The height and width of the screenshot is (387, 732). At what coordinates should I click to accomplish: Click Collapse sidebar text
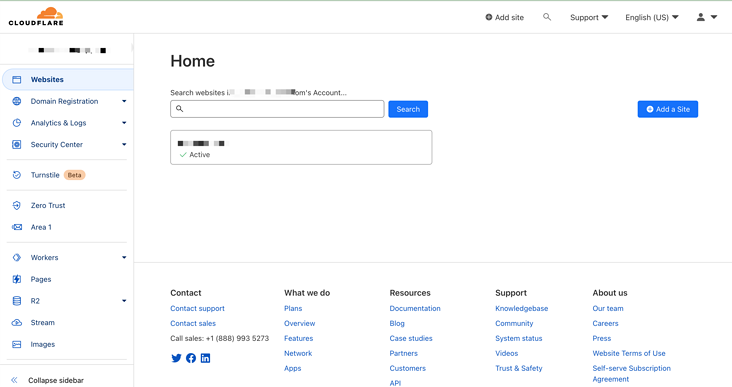(56, 380)
